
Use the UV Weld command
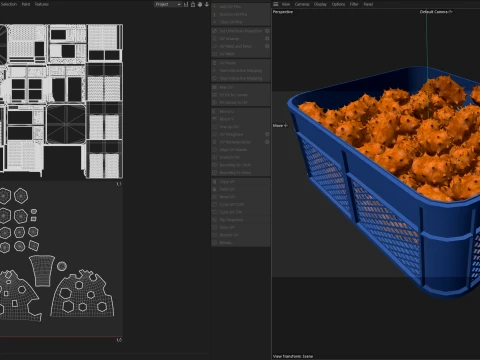point(241,54)
